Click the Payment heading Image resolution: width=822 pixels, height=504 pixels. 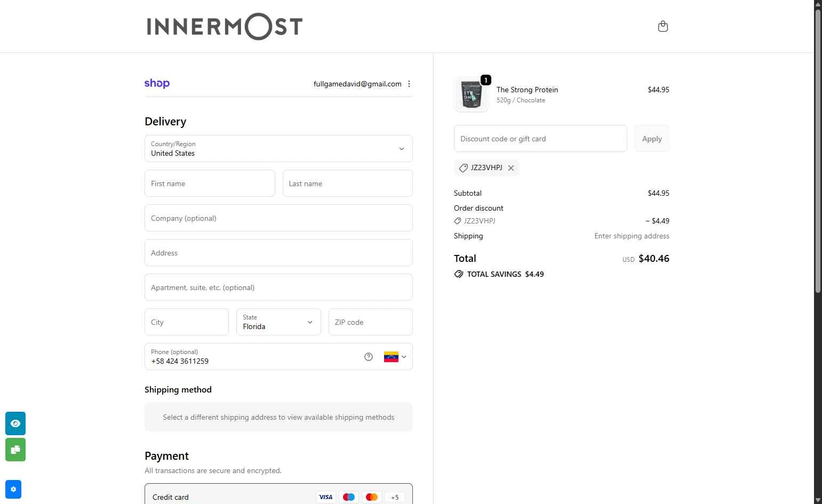point(166,456)
